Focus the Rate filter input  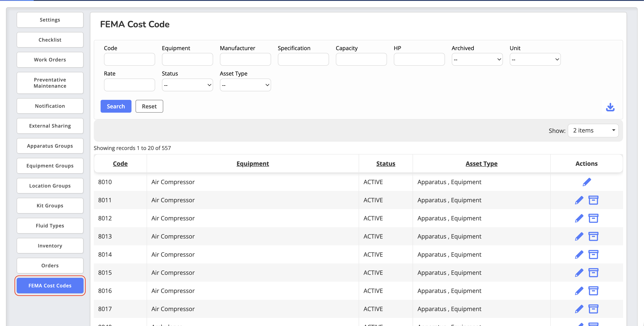tap(129, 85)
